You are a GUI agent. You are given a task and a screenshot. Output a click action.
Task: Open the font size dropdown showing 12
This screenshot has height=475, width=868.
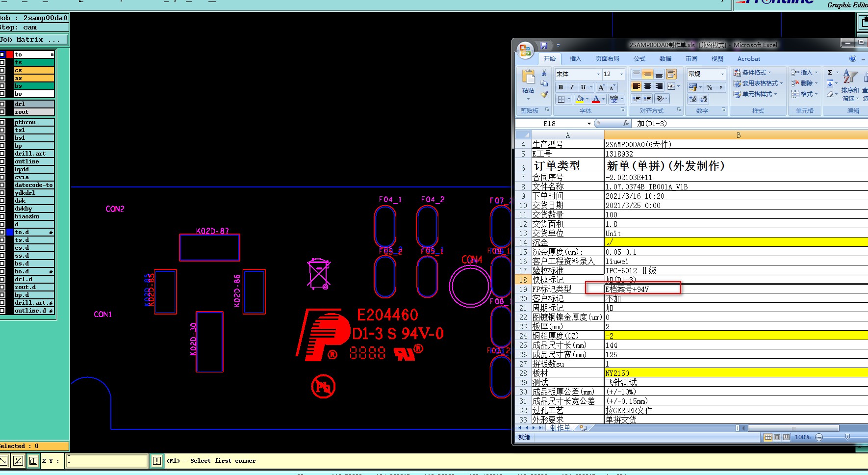[x=621, y=74]
